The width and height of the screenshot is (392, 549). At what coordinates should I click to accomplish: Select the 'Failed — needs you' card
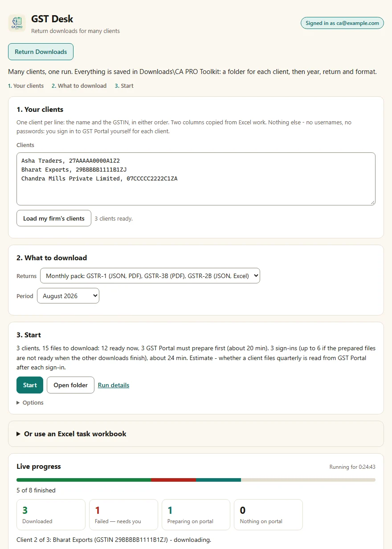123,515
